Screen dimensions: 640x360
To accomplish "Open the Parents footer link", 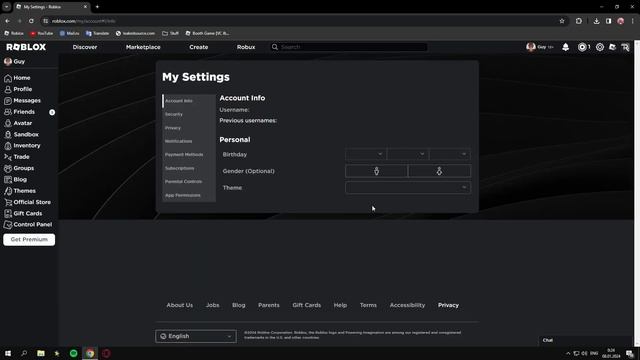I will [269, 305].
